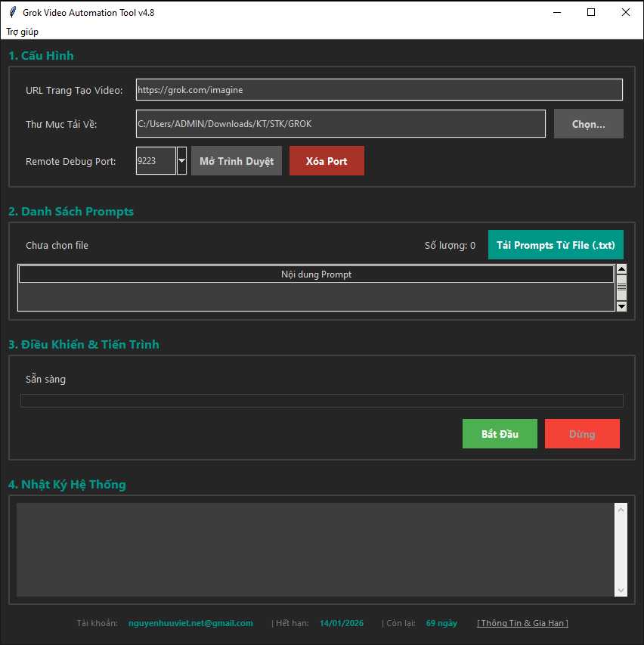Click the Chưa chọn file label
The width and height of the screenshot is (644, 645).
pos(57,246)
